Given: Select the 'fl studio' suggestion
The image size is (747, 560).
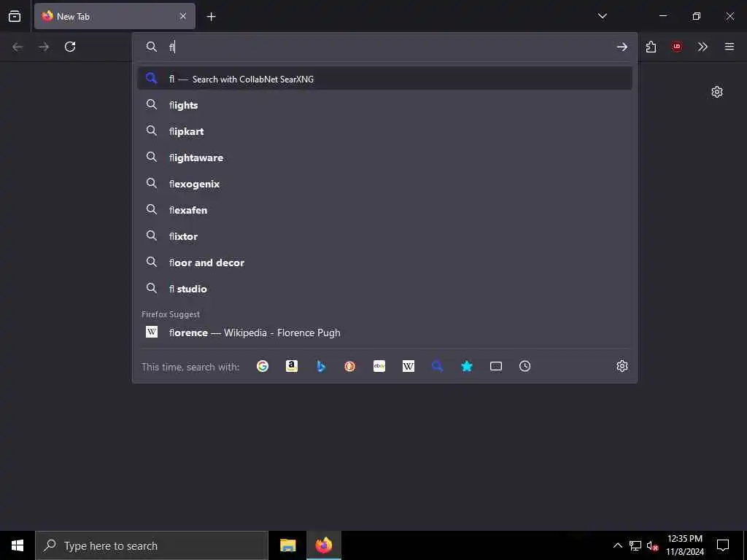Looking at the screenshot, I should click(384, 288).
